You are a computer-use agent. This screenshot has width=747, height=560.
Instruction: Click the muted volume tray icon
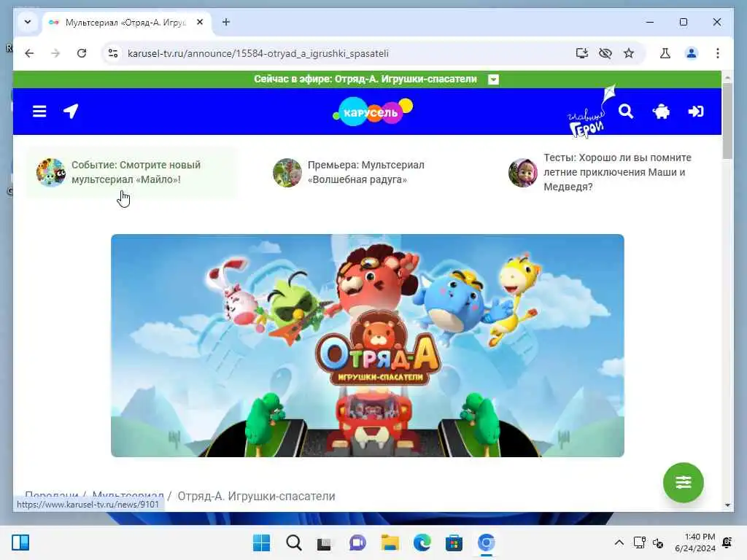pyautogui.click(x=658, y=542)
